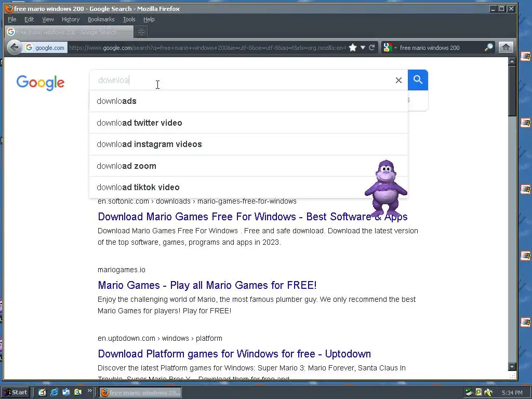The height and width of the screenshot is (399, 532).
Task: Click the 5:34 PM system clock
Action: [512, 393]
